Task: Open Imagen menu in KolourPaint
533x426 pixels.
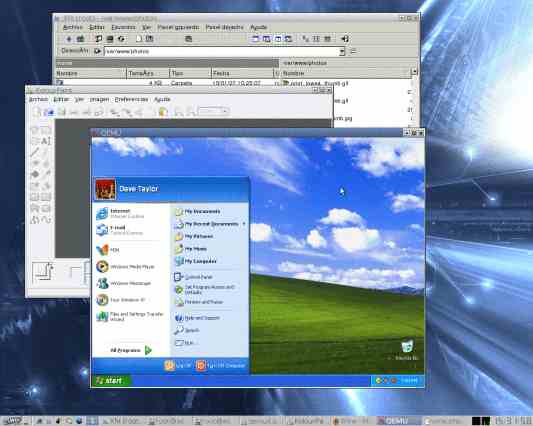Action: pyautogui.click(x=99, y=99)
